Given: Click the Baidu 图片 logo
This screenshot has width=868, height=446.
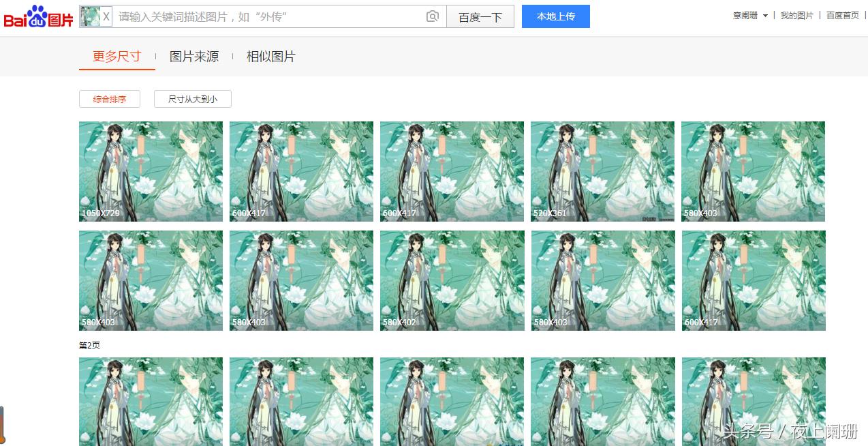Looking at the screenshot, I should 38,17.
